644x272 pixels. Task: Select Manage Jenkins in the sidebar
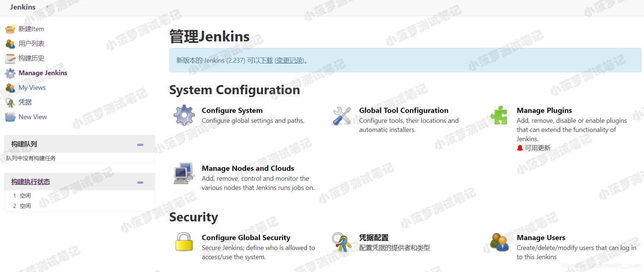click(x=43, y=73)
